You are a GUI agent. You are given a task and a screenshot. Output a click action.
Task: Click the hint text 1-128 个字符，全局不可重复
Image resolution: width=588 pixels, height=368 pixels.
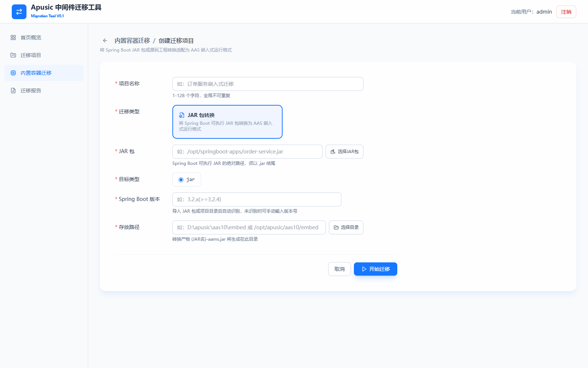201,96
